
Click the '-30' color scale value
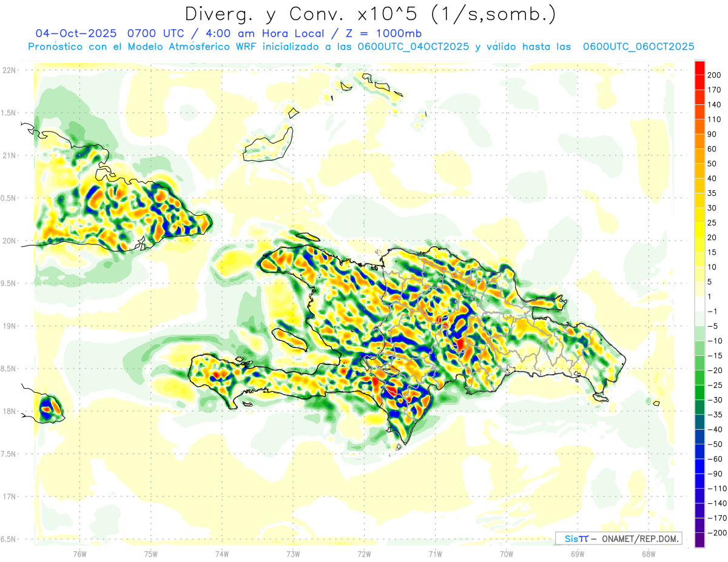tap(714, 400)
